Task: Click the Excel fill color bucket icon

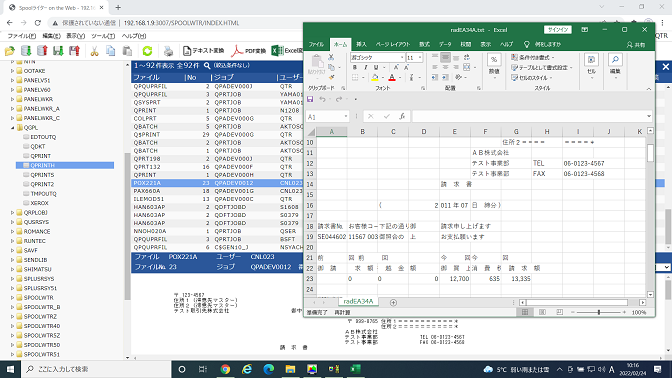Action: point(375,78)
